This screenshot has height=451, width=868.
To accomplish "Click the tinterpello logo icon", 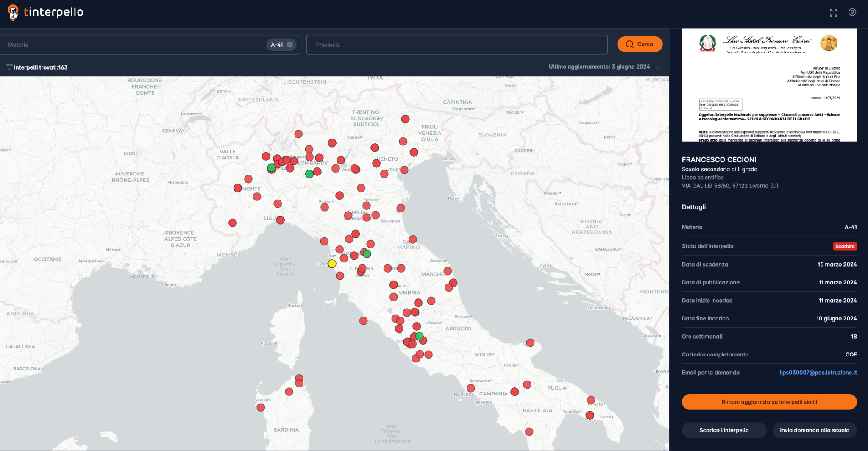I will (13, 12).
